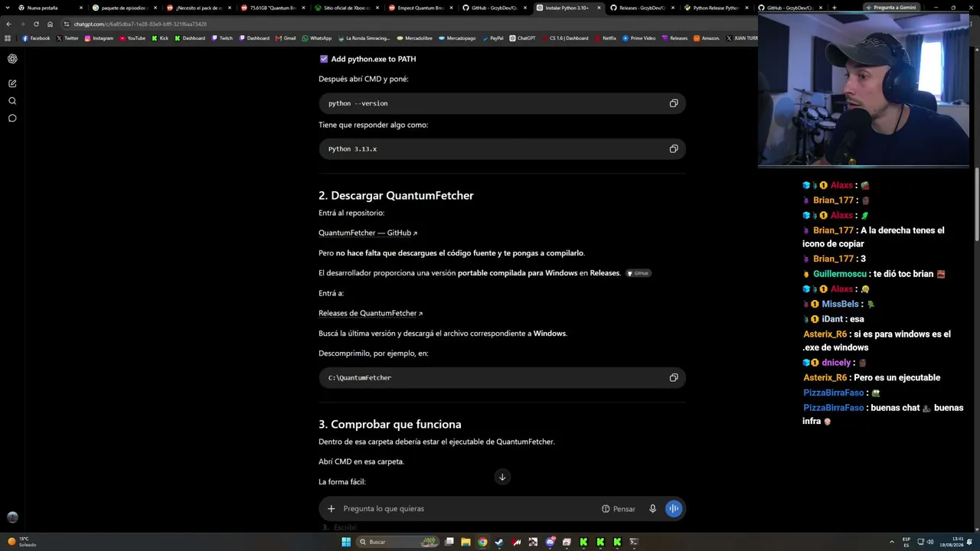Open the clock and date in taskbar
This screenshot has width=980, height=551.
click(952, 542)
